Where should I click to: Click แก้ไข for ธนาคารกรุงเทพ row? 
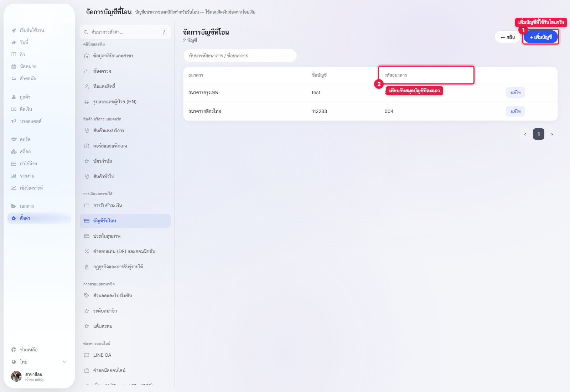(515, 93)
